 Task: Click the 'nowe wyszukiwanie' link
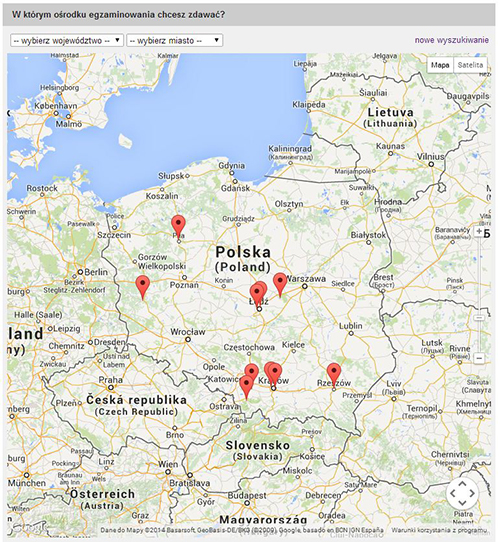pos(452,40)
